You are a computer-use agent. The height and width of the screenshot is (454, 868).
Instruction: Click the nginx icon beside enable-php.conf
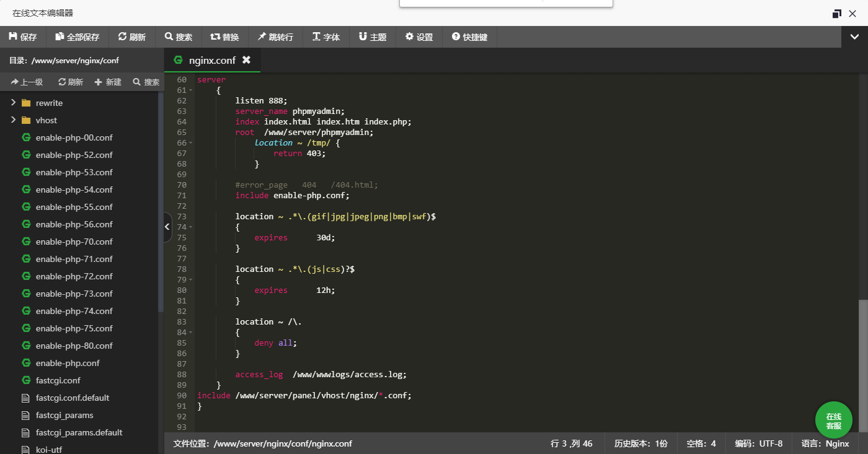click(x=26, y=363)
